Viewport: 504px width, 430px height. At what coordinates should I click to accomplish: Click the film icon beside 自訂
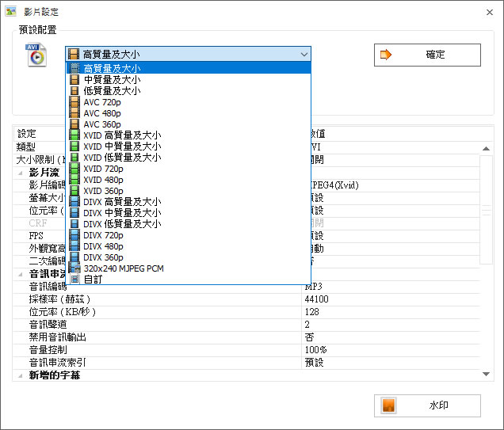[75, 279]
